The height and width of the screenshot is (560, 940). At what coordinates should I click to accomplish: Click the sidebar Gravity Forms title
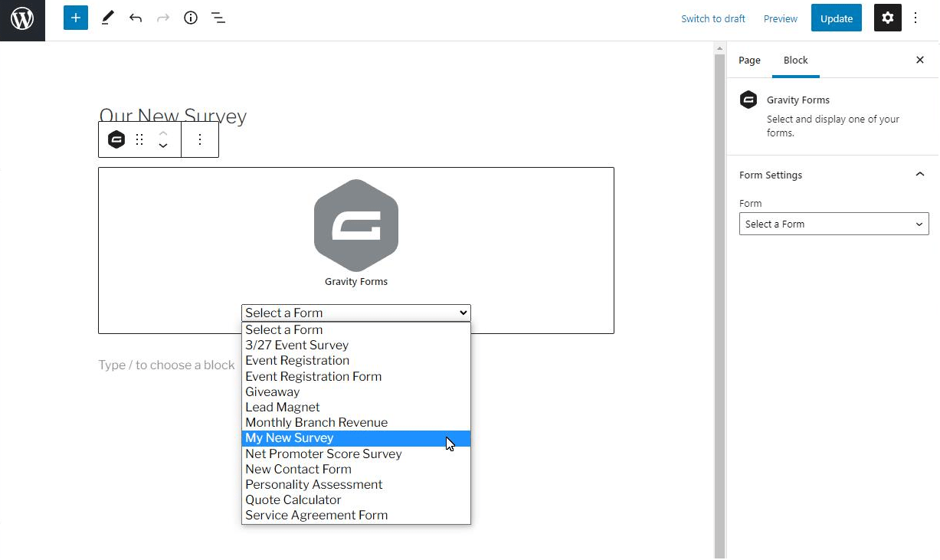[798, 100]
